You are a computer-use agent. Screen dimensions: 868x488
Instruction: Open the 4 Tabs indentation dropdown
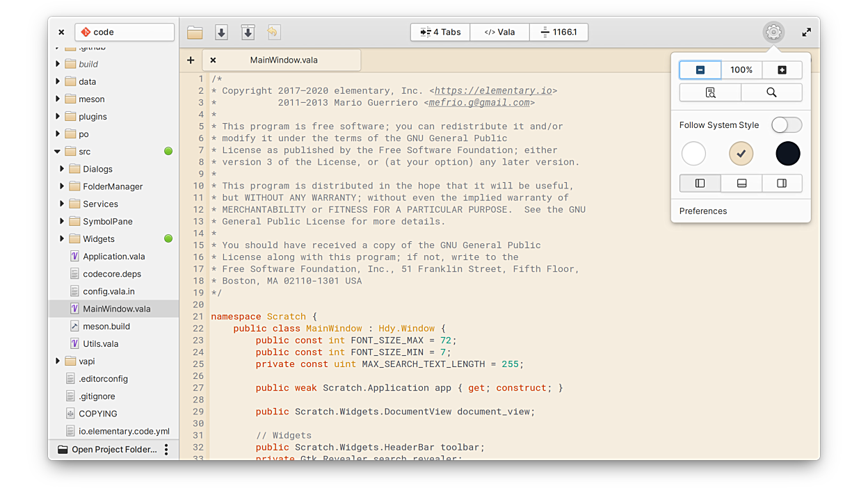(440, 32)
